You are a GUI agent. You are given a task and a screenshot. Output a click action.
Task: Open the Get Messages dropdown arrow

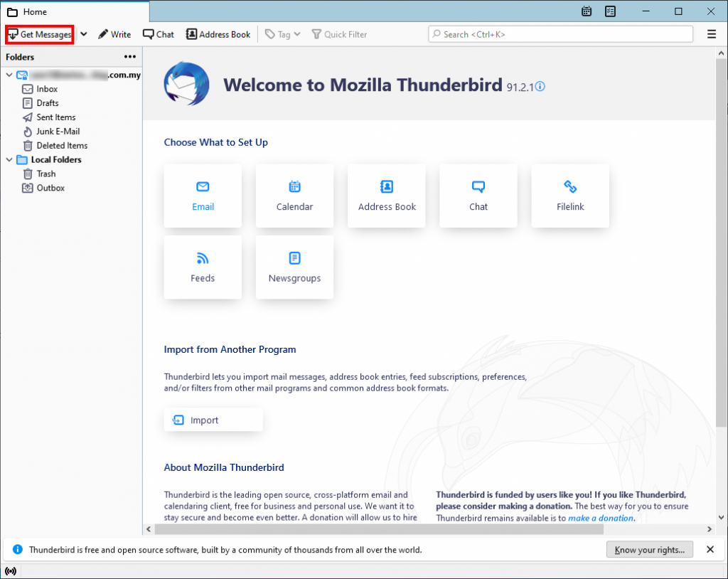point(84,34)
